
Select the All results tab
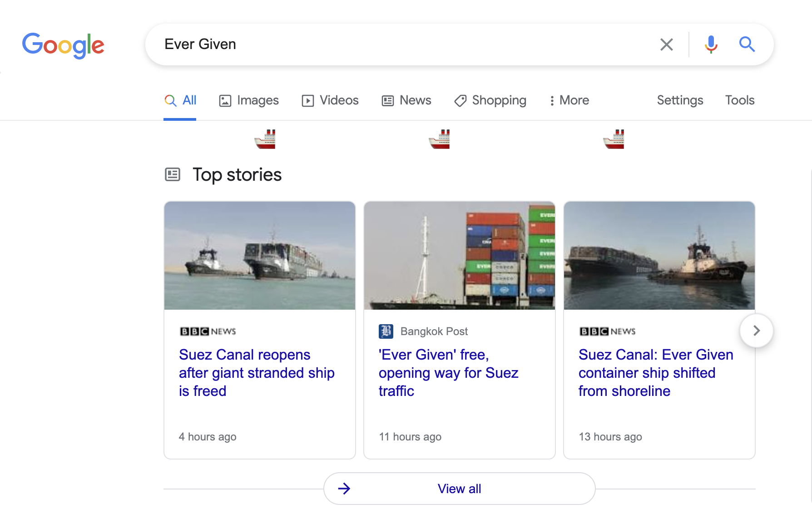pyautogui.click(x=180, y=100)
